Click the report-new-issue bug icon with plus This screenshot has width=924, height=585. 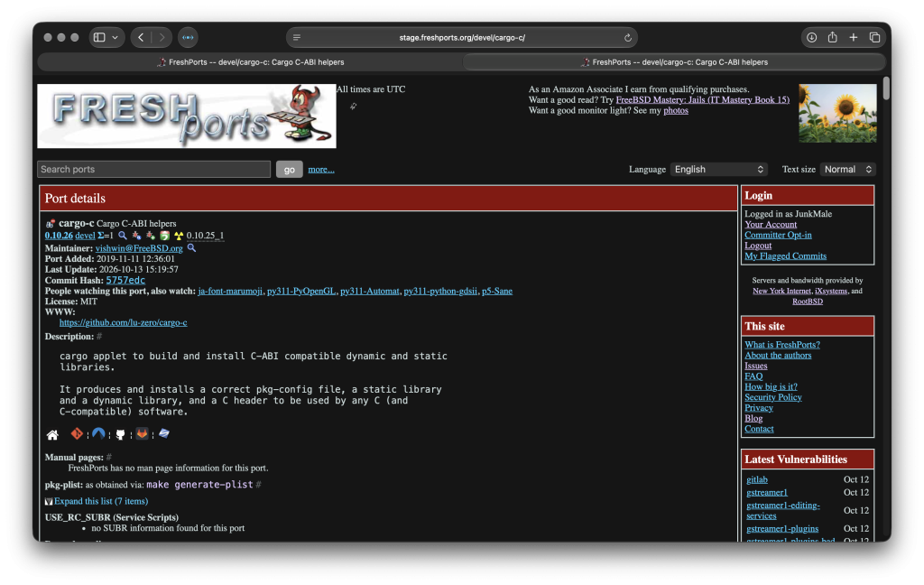pos(151,236)
